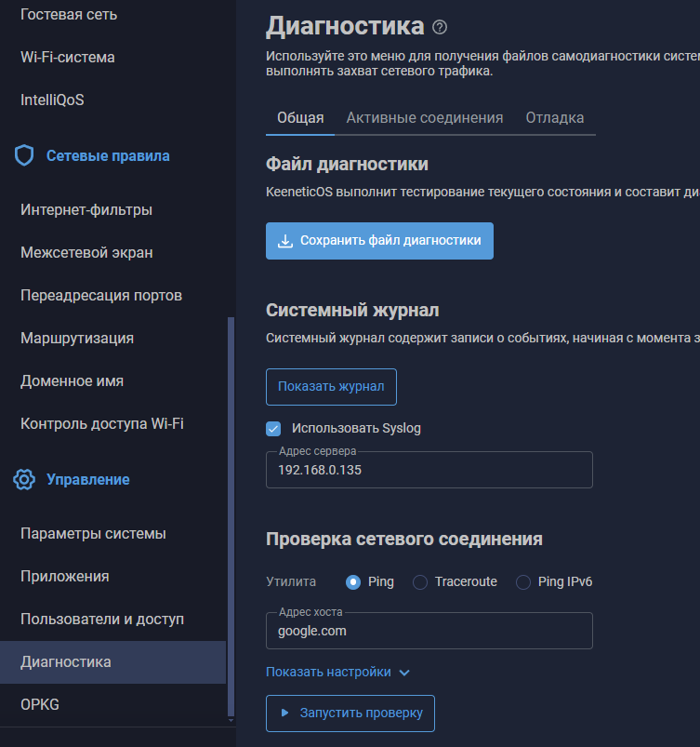Open the Отладка tab
700x747 pixels.
tap(556, 118)
